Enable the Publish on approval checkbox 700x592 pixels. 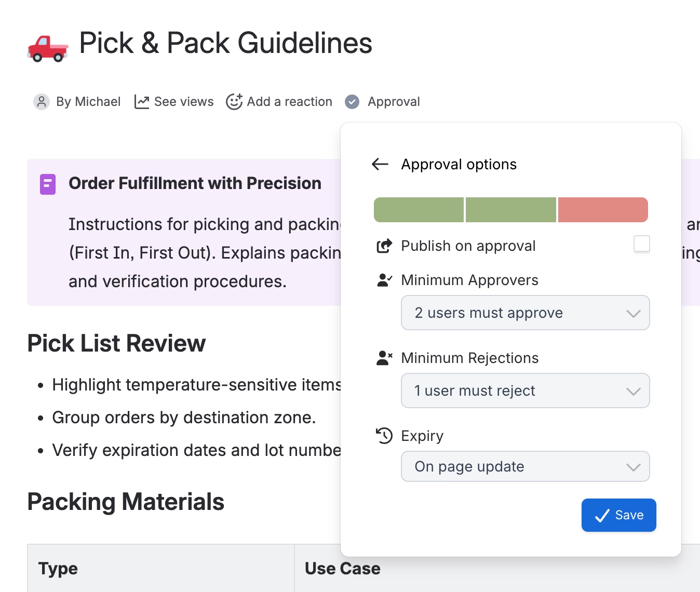tap(642, 244)
